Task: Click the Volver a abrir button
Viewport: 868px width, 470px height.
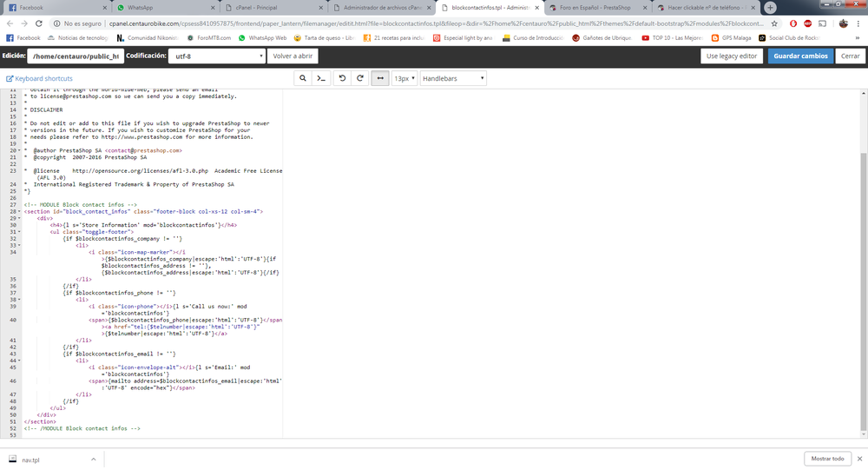Action: point(293,56)
